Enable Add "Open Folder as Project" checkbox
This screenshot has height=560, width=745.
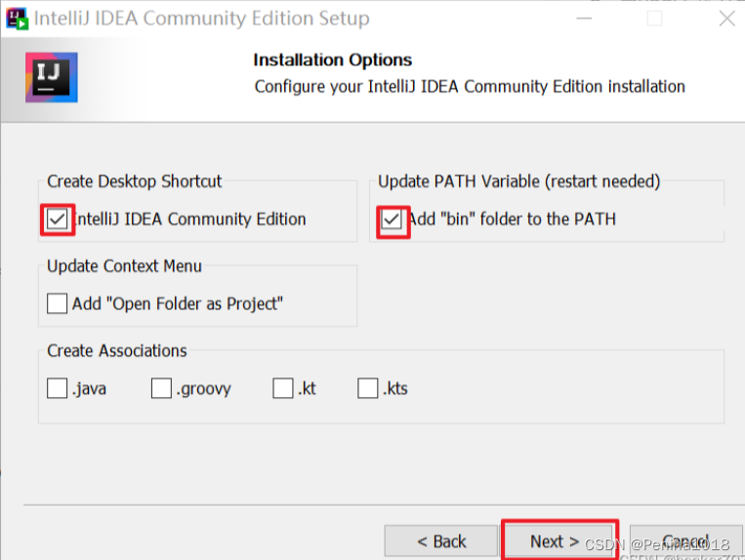click(57, 303)
